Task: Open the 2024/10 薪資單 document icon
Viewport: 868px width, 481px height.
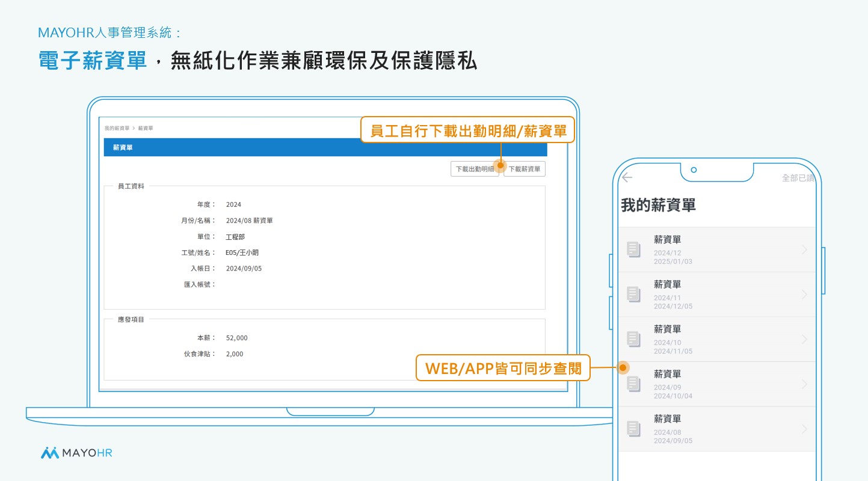Action: pos(633,339)
